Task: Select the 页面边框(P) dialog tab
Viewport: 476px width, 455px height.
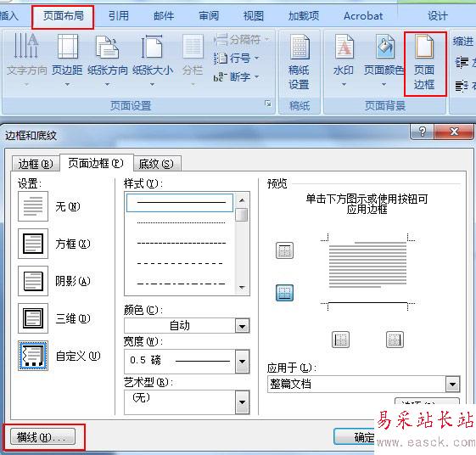Action: tap(96, 164)
